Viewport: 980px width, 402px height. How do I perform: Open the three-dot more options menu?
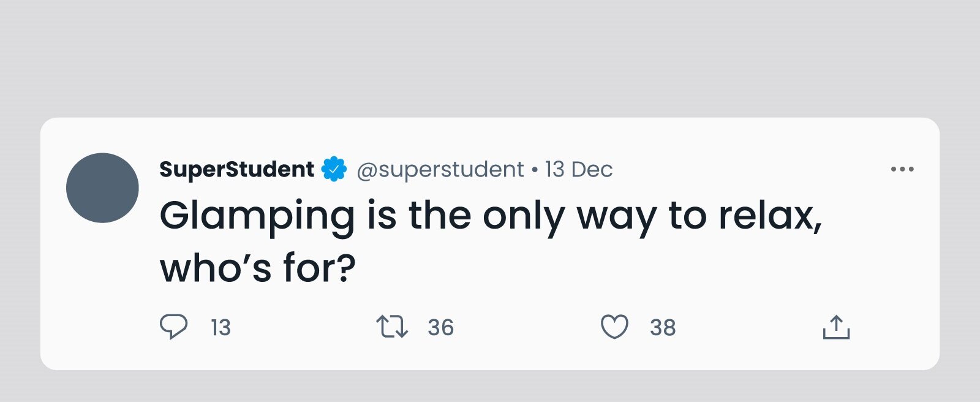(902, 169)
